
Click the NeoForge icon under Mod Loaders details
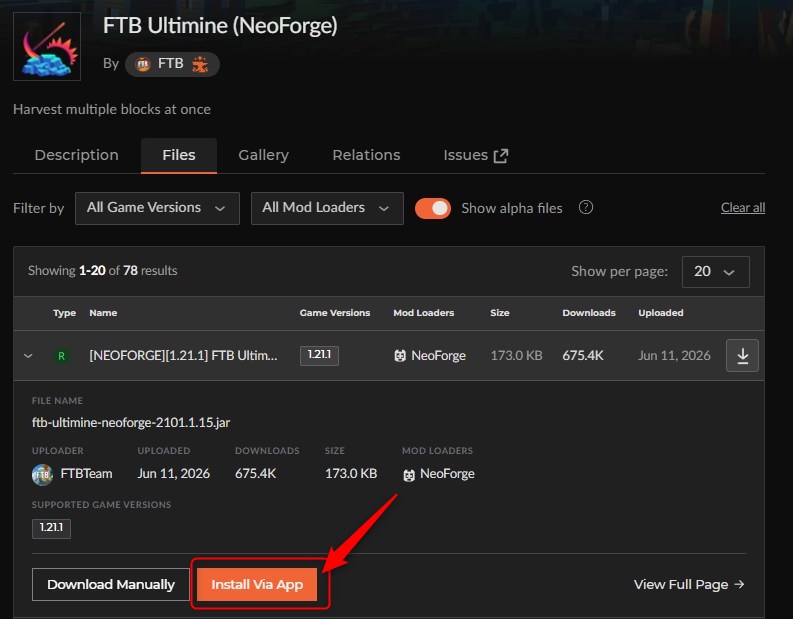(409, 475)
